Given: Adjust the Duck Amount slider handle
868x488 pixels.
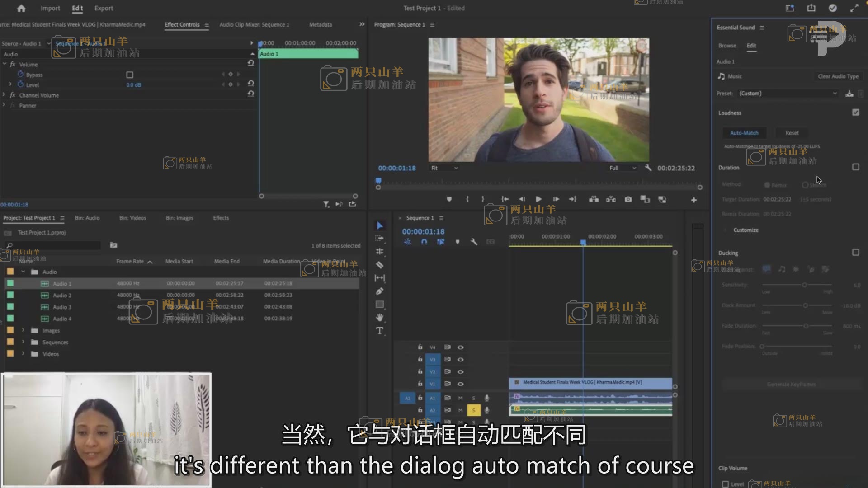Looking at the screenshot, I should [x=805, y=306].
